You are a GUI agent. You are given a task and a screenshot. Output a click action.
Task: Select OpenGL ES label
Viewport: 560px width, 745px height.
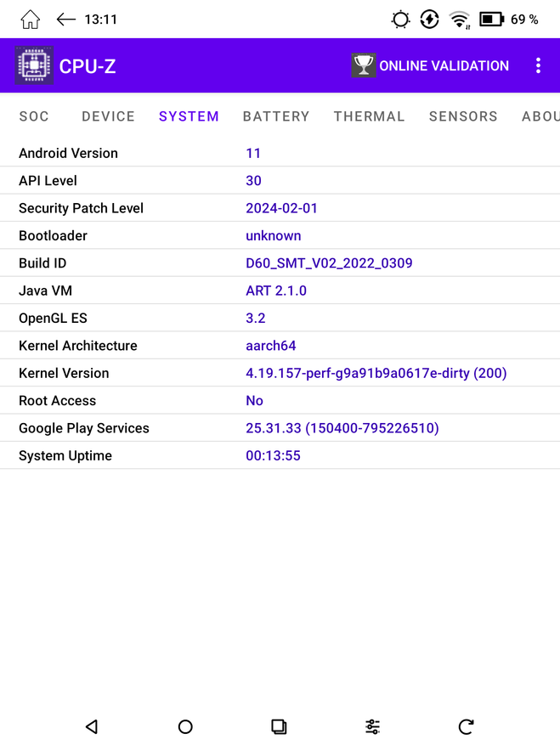coord(54,319)
